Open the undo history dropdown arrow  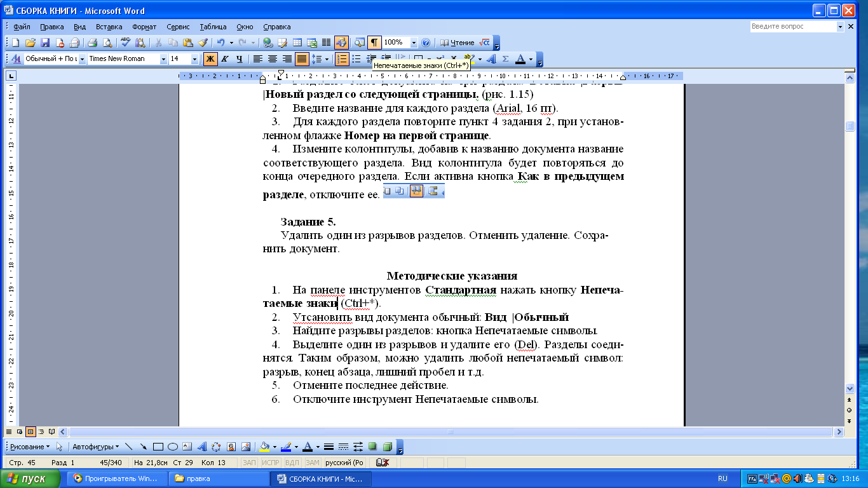coord(231,43)
